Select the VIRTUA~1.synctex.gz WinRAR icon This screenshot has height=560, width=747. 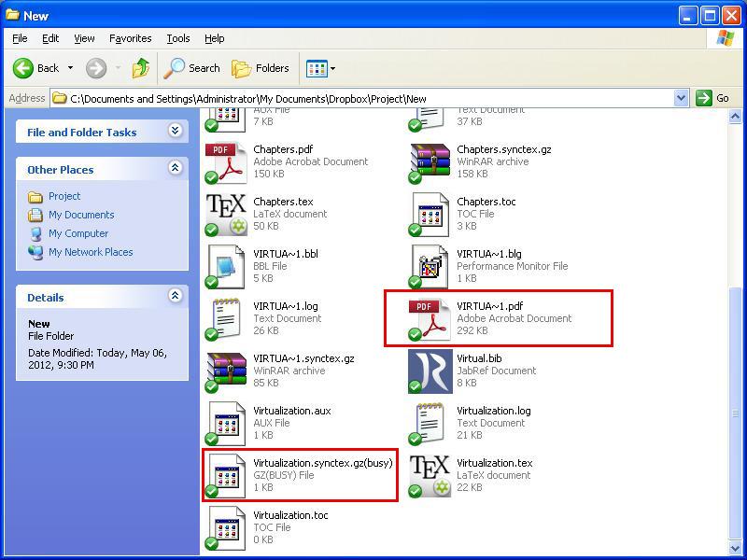[x=226, y=371]
